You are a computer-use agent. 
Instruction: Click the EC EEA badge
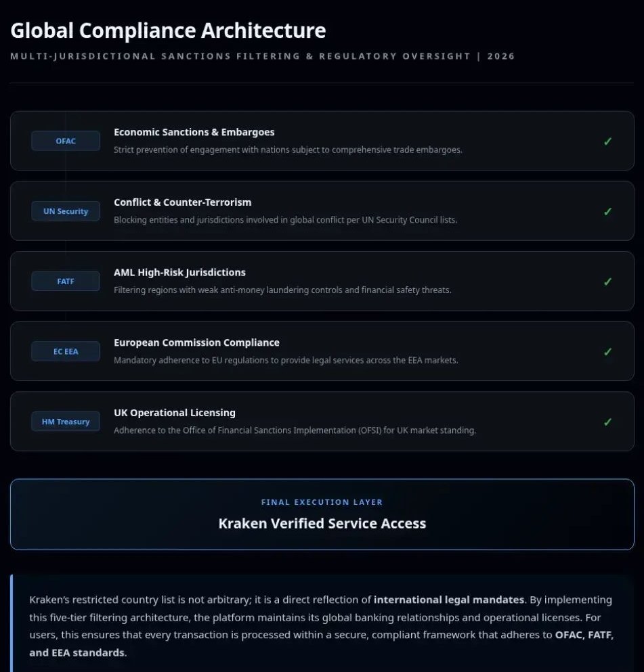click(66, 351)
